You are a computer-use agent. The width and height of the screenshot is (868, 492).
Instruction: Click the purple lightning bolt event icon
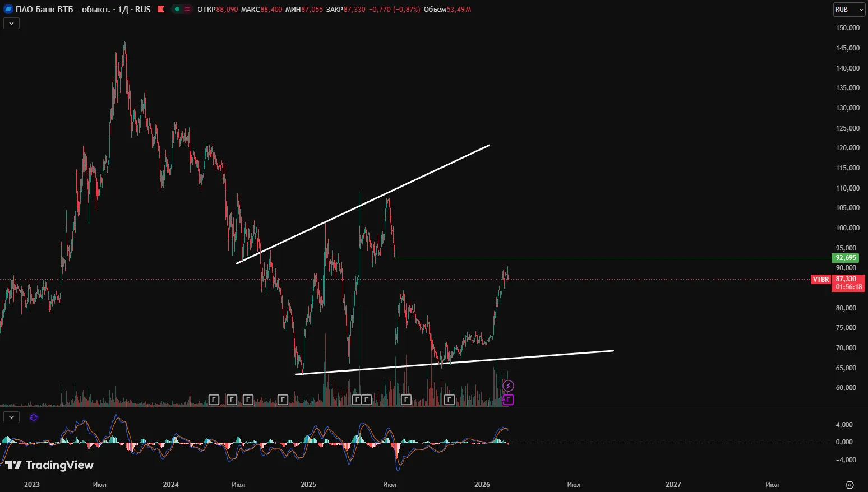[x=508, y=386]
